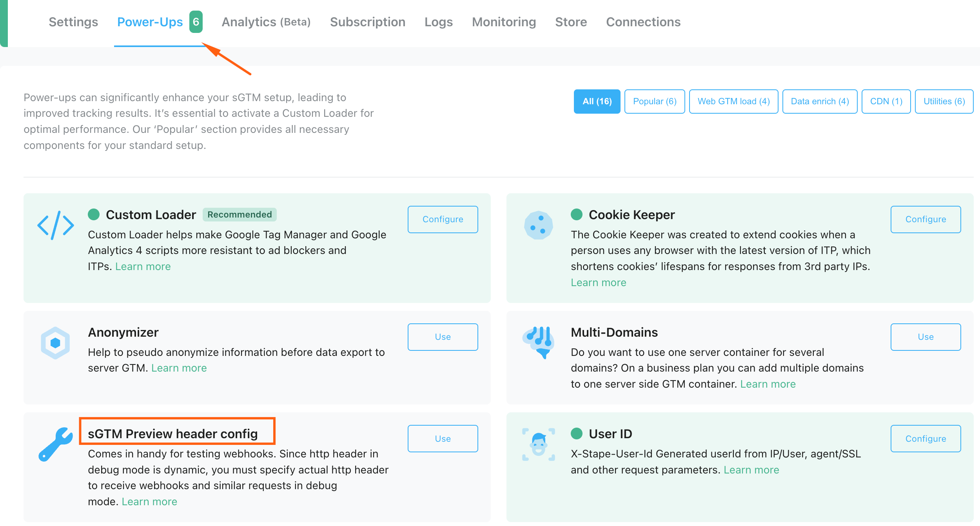
Task: Click the Multi-Domains title
Action: (614, 332)
